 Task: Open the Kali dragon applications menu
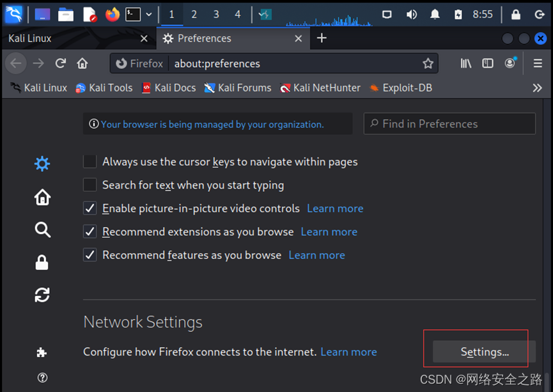pyautogui.click(x=13, y=14)
